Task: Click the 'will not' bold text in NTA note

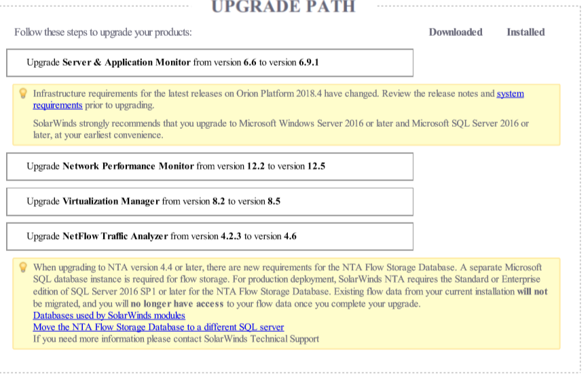Action: click(x=532, y=292)
